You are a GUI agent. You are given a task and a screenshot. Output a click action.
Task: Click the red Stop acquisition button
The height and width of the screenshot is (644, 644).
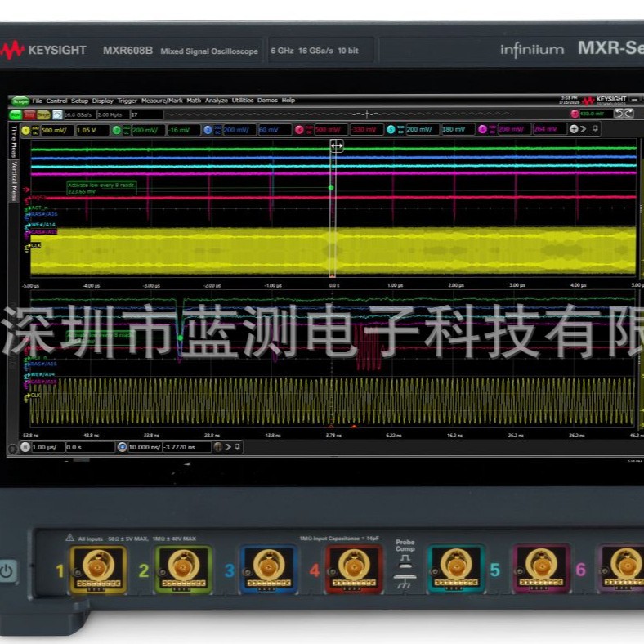pos(29,115)
